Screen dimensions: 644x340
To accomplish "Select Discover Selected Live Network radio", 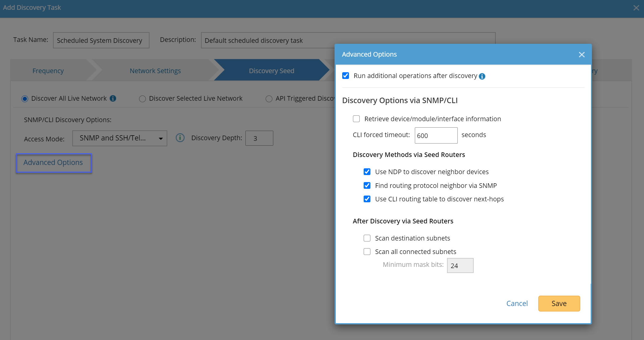I will (142, 99).
